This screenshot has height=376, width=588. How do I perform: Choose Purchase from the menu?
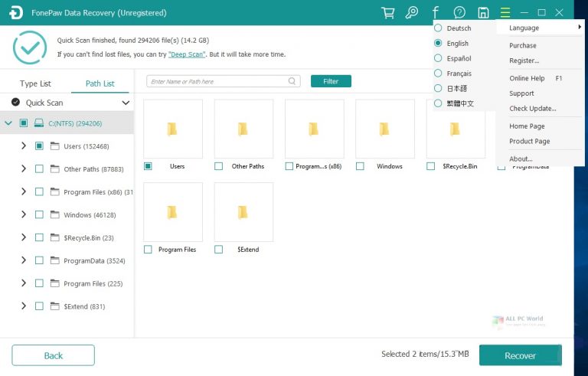(523, 45)
